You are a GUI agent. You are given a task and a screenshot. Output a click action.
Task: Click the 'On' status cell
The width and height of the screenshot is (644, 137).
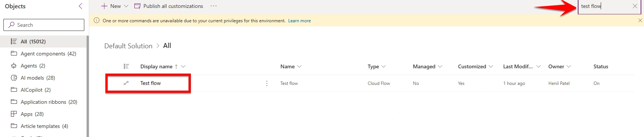tap(597, 83)
